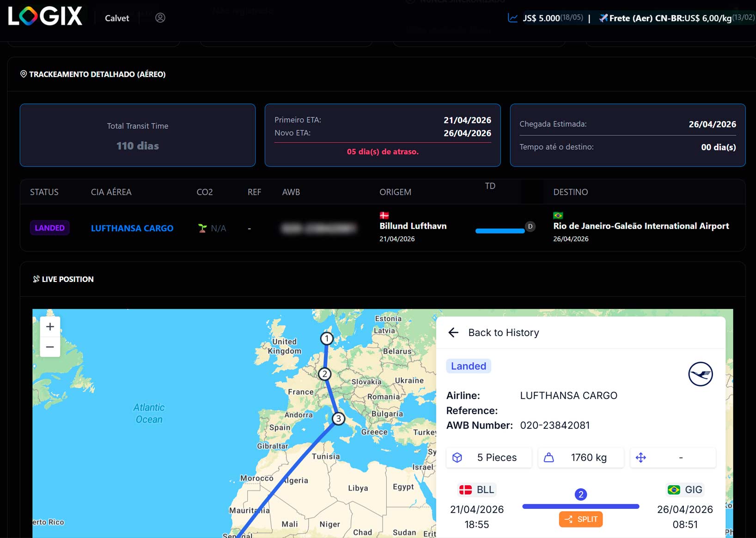Zoom in on the map
This screenshot has height=538, width=756.
click(50, 327)
